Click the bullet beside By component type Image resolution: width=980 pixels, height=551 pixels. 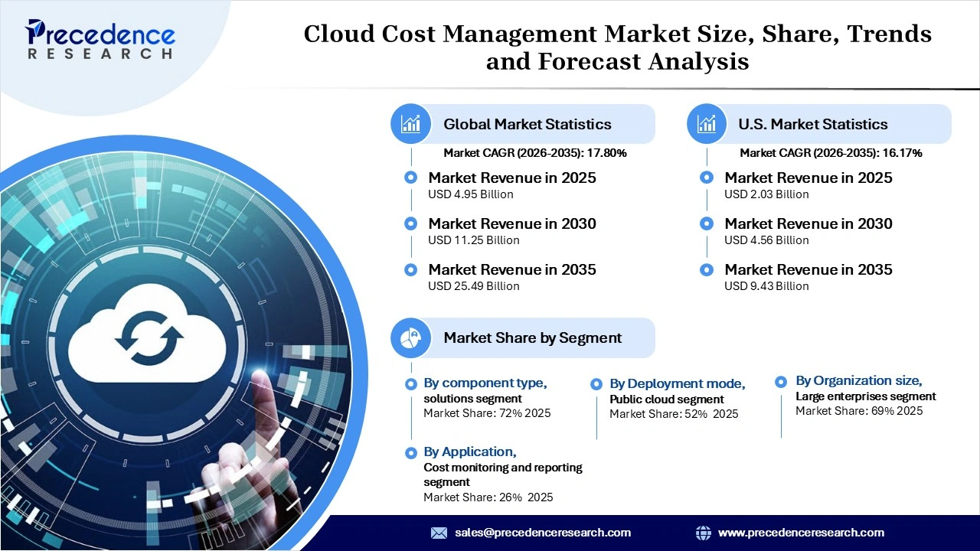[410, 383]
